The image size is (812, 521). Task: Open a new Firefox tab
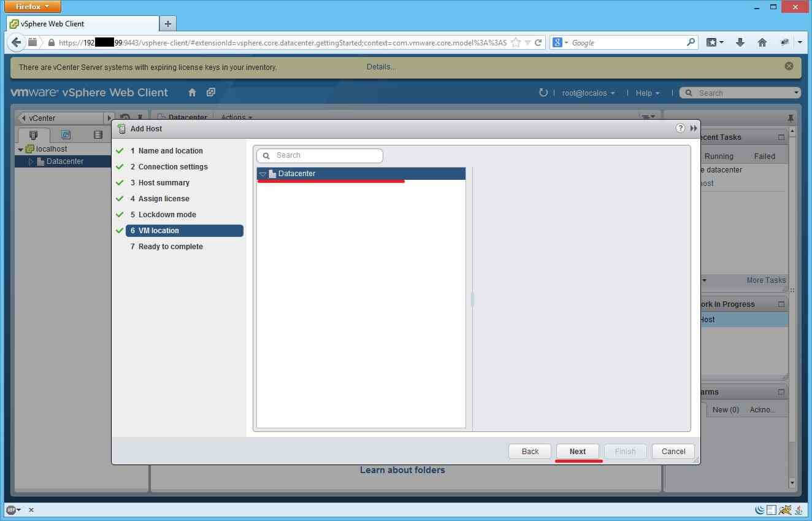point(167,24)
